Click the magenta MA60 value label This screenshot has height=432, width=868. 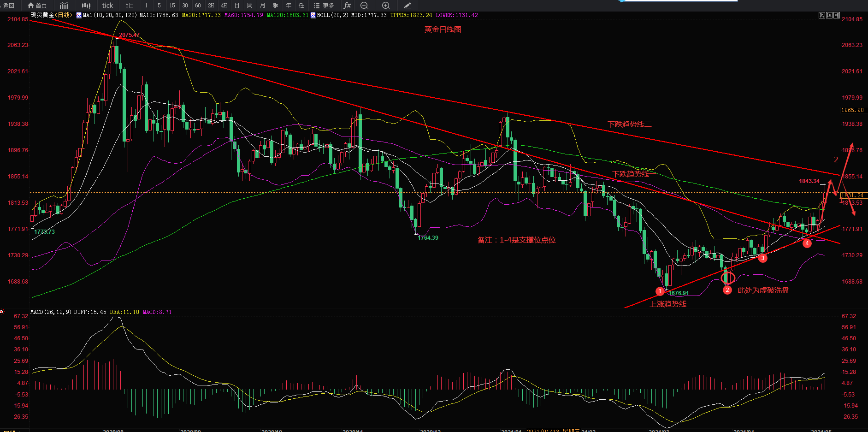click(243, 15)
